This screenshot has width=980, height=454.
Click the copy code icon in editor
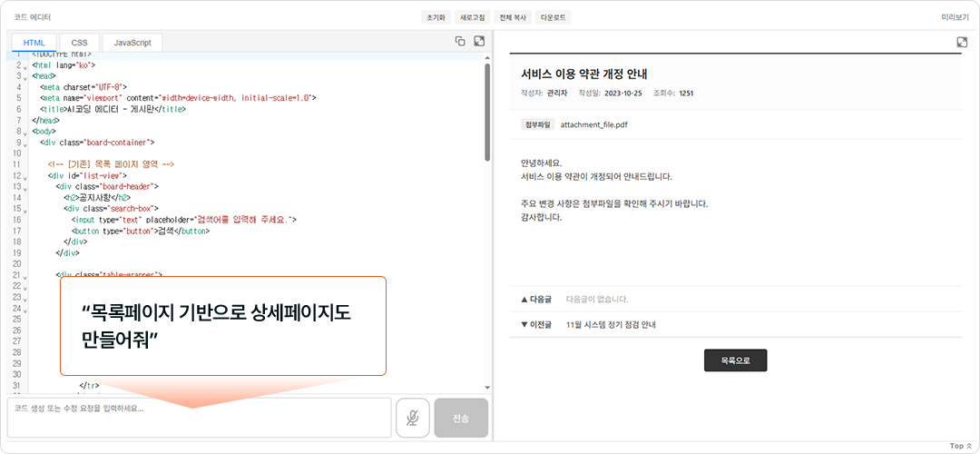pos(460,41)
